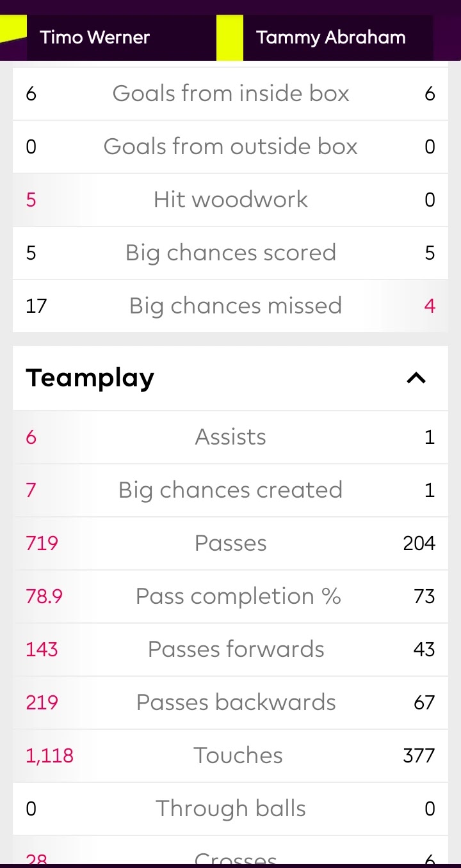Tap the Hit woodwork stat row
This screenshot has width=461, height=868.
[x=230, y=200]
